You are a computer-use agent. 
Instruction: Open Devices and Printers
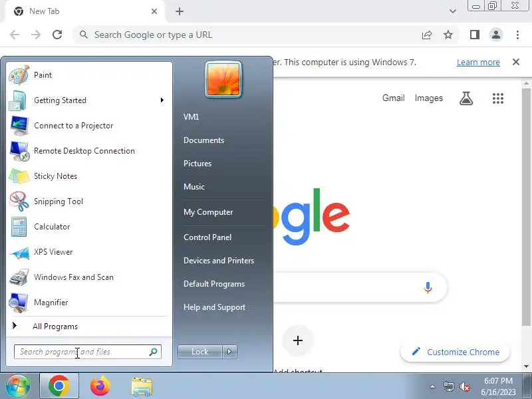point(219,261)
